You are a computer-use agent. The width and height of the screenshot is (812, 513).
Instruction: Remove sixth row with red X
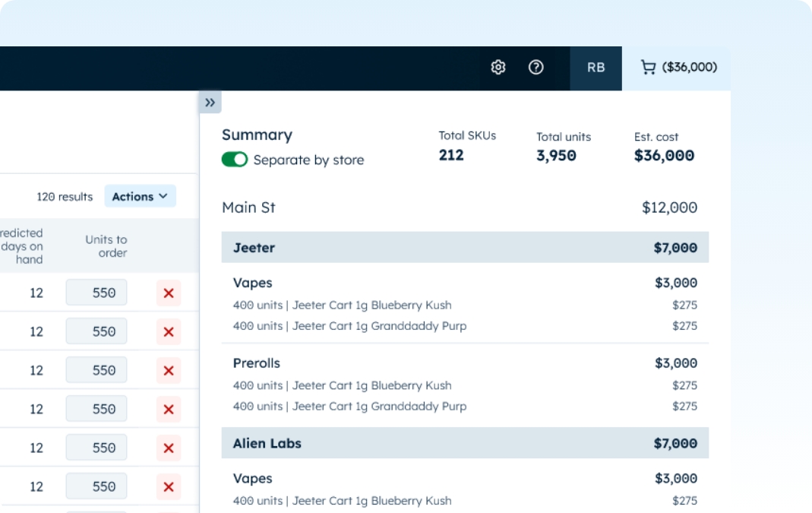click(x=169, y=487)
